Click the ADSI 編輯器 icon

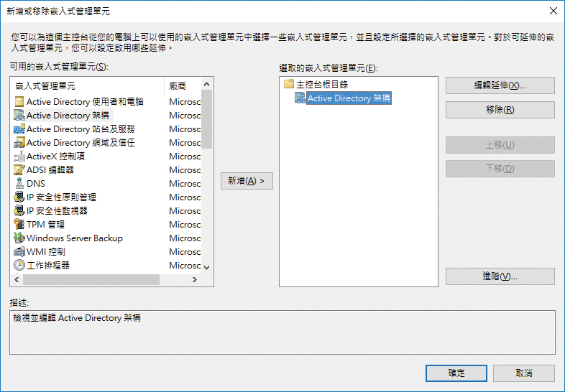pyautogui.click(x=19, y=170)
